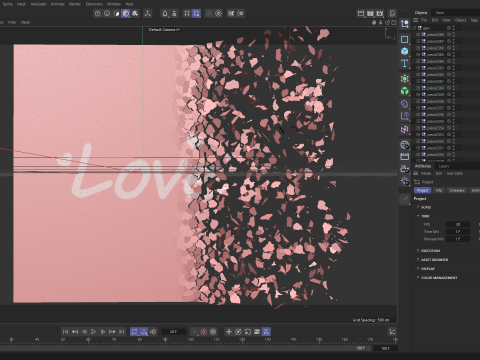Expand the SCALE section in Project attributes
480x360 pixels.
[418, 207]
